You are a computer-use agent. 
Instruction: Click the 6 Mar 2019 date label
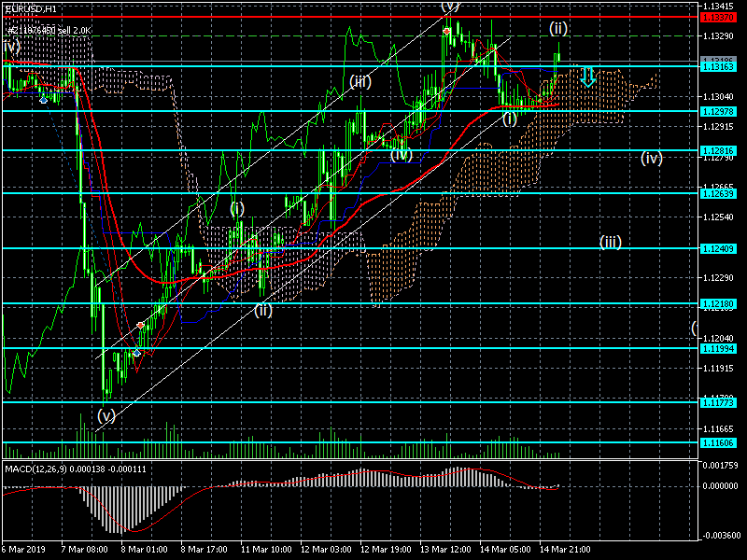click(24, 550)
